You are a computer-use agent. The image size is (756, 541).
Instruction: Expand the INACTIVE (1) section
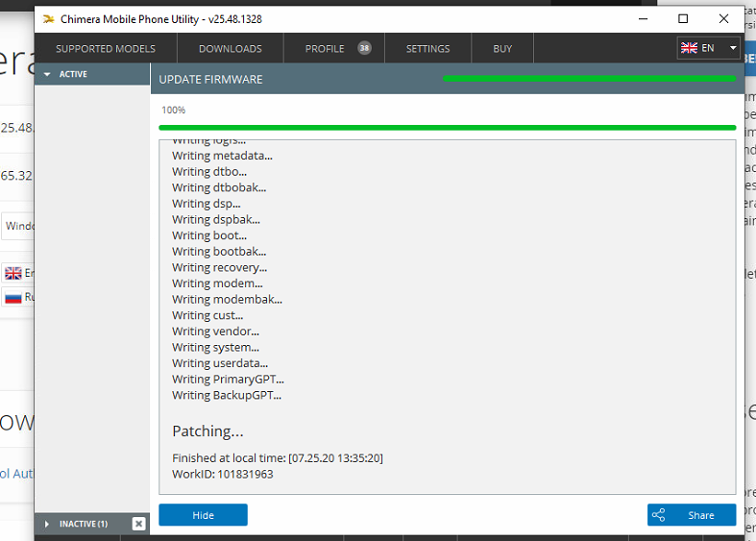[x=47, y=524]
